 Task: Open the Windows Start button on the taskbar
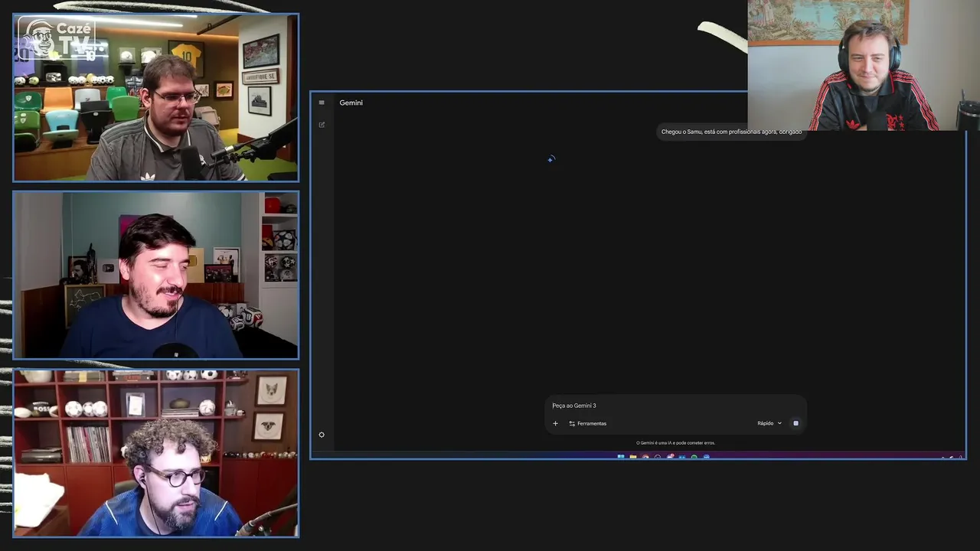coord(621,457)
